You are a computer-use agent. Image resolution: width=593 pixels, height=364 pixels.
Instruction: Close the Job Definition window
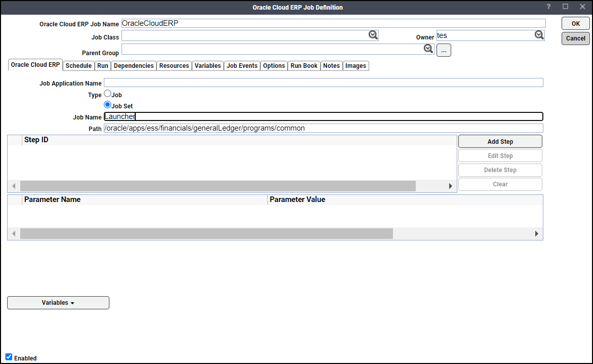click(x=582, y=7)
